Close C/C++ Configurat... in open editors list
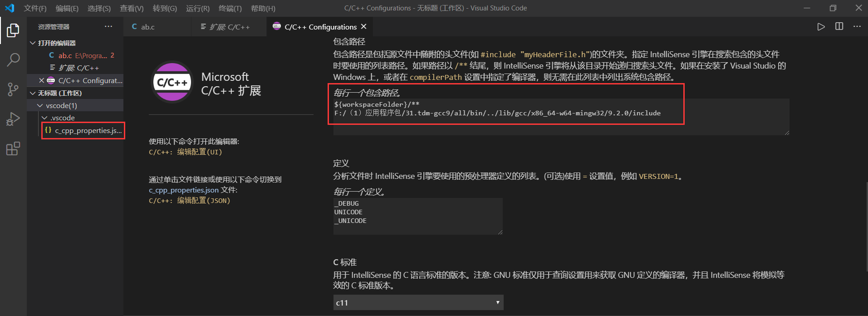868x316 pixels. (x=41, y=80)
